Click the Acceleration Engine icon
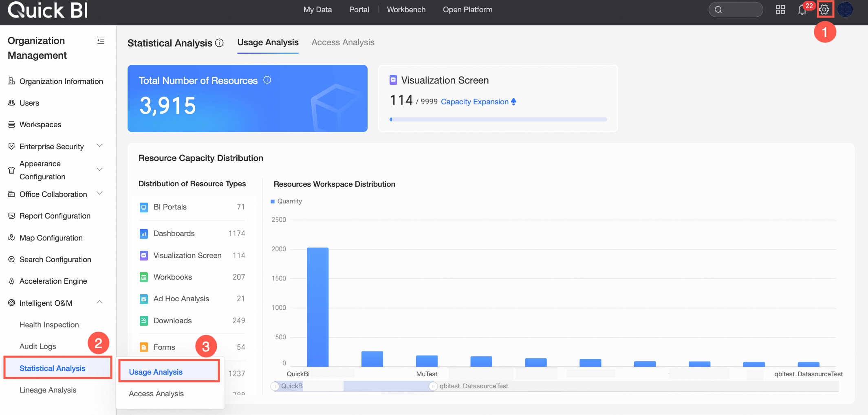The height and width of the screenshot is (415, 868). pyautogui.click(x=12, y=281)
